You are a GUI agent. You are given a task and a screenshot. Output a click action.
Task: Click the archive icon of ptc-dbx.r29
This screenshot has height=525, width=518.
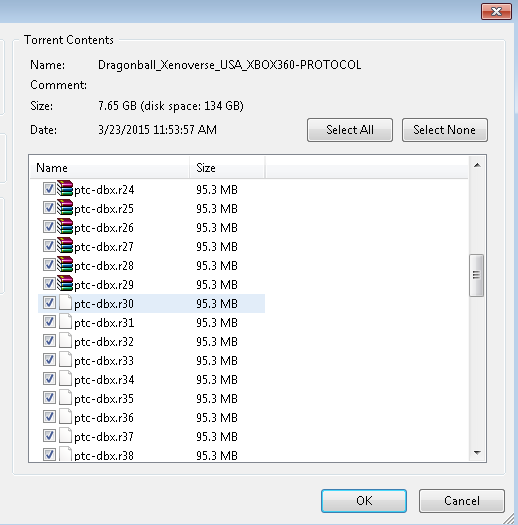point(65,283)
